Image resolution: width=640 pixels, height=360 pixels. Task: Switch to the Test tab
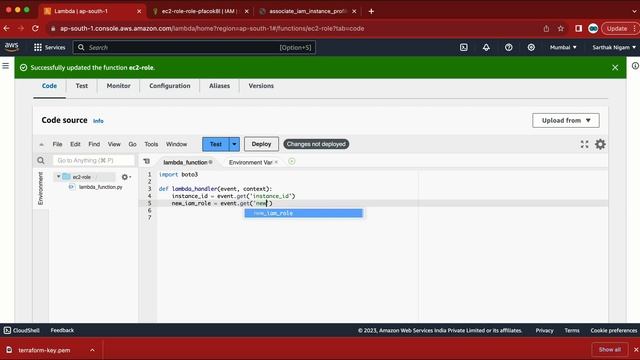(82, 86)
